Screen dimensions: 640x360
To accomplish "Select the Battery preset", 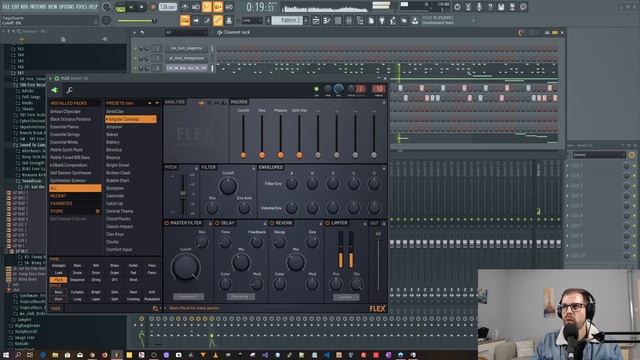I will pos(113,142).
